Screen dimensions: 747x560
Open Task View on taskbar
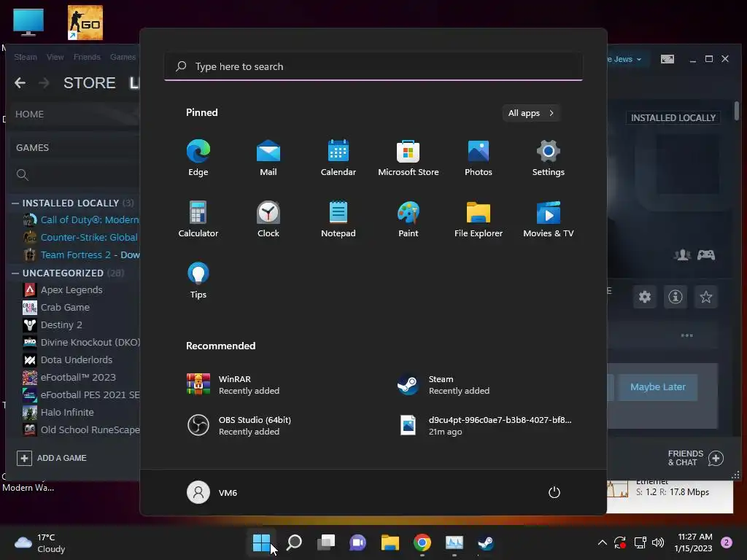coord(326,542)
